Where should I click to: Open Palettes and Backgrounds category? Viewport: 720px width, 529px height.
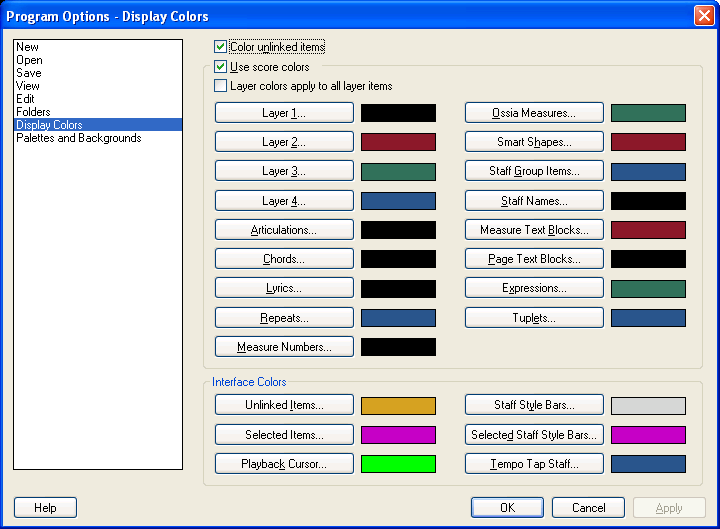(x=78, y=138)
